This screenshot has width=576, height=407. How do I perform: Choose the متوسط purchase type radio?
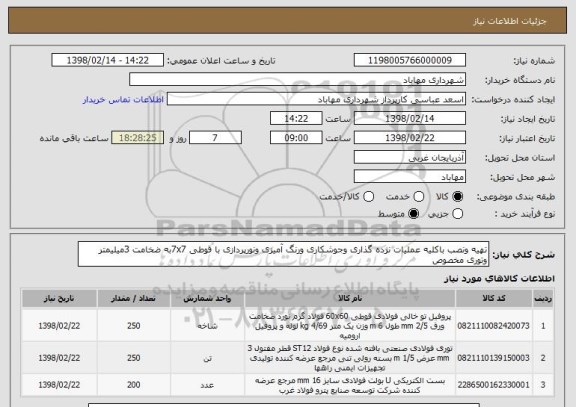coord(414,214)
